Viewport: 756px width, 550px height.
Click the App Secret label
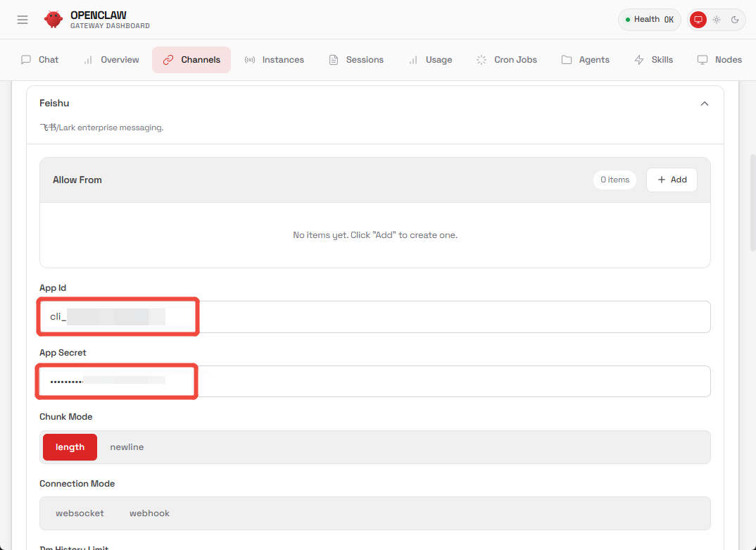tap(63, 353)
